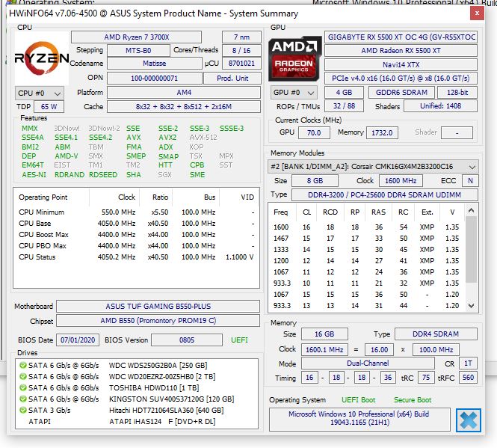Click the AMD Radeon Graphics logo
Image resolution: width=497 pixels, height=448 pixels.
[x=294, y=59]
